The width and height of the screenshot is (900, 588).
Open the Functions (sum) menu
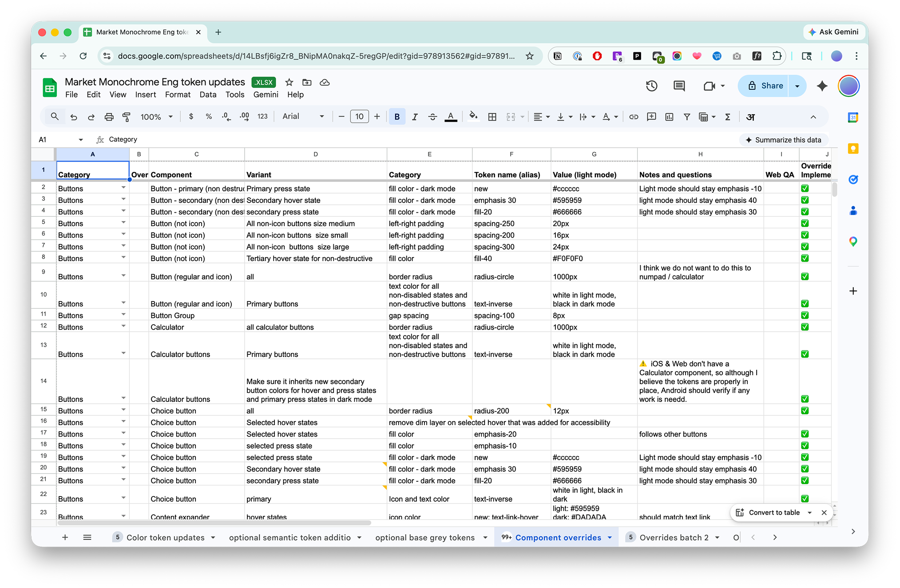coord(728,116)
